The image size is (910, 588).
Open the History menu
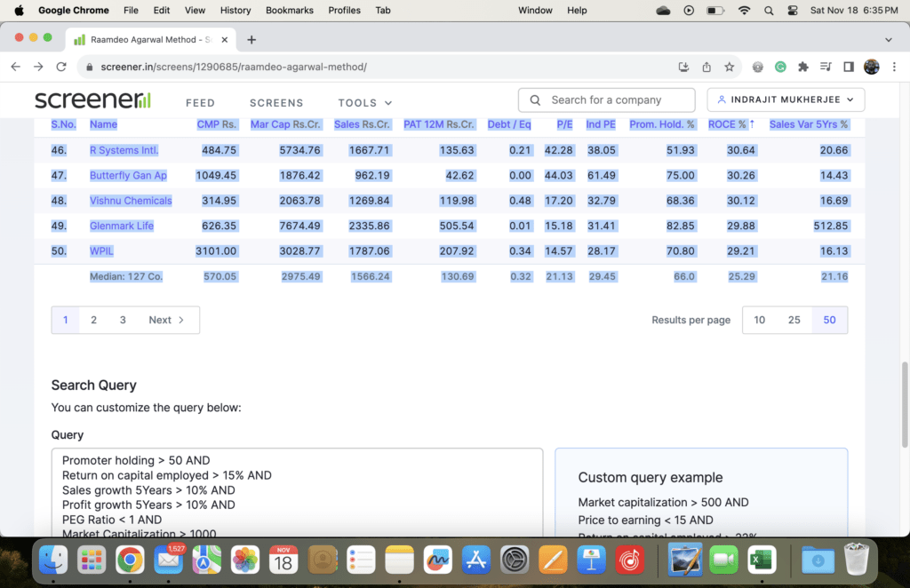235,11
